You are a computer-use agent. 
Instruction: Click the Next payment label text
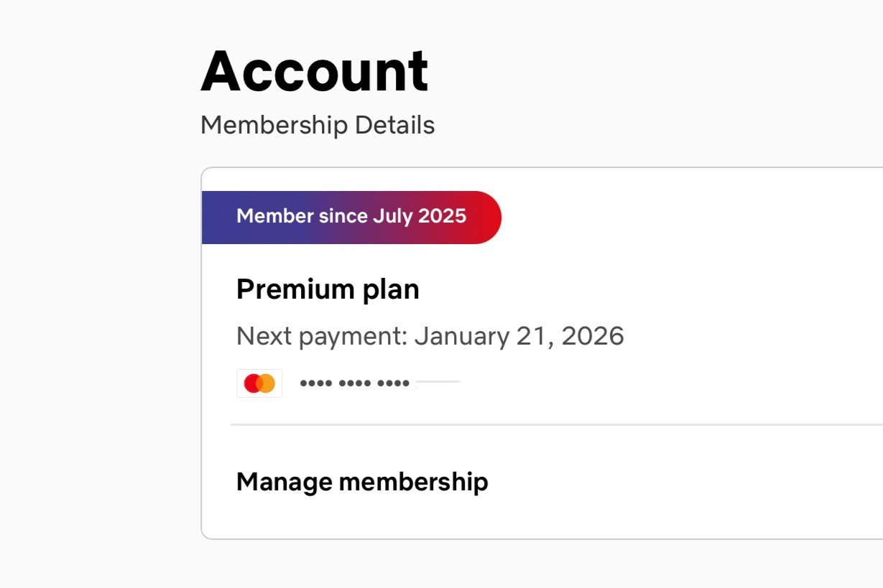coord(323,336)
